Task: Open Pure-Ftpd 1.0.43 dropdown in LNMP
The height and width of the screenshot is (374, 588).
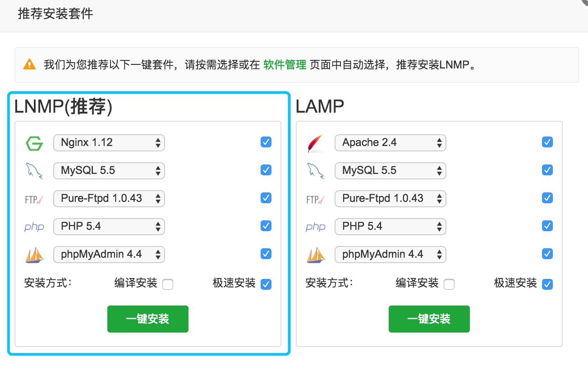Action: [109, 199]
